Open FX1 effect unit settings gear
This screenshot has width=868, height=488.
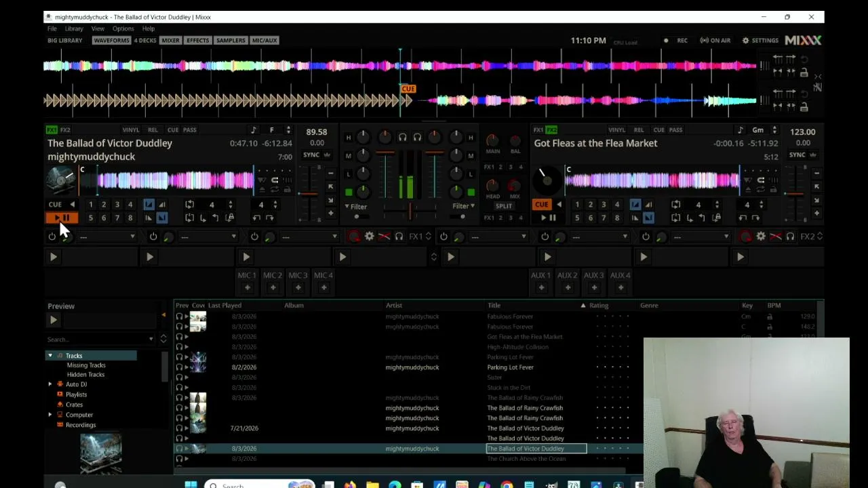[369, 236]
